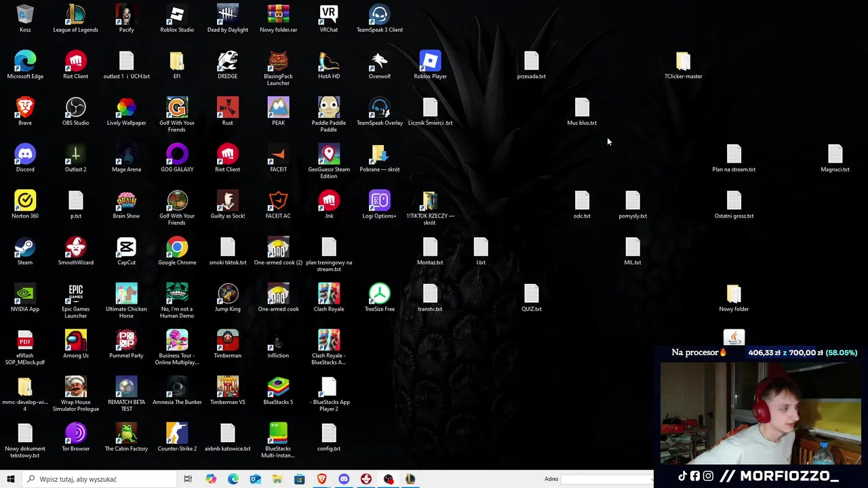Open File Explorer from the taskbar

click(x=277, y=479)
